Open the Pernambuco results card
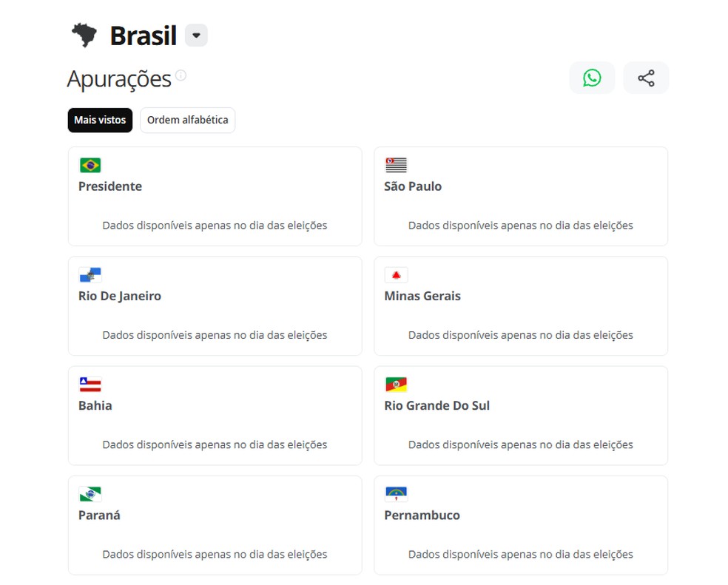Screen dimensions: 728x585 [x=521, y=525]
